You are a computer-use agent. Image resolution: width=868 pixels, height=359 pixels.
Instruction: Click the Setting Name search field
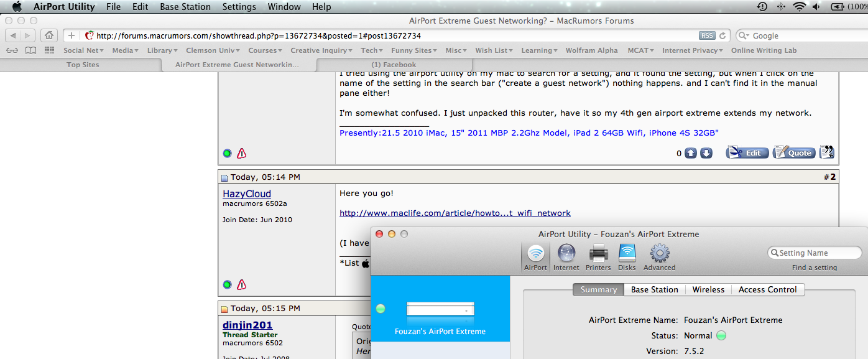[x=815, y=253]
